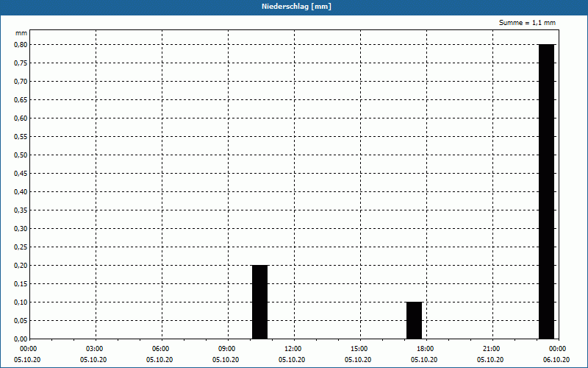
Task: Click the Niederschlag [mm] chart title
Action: click(296, 7)
